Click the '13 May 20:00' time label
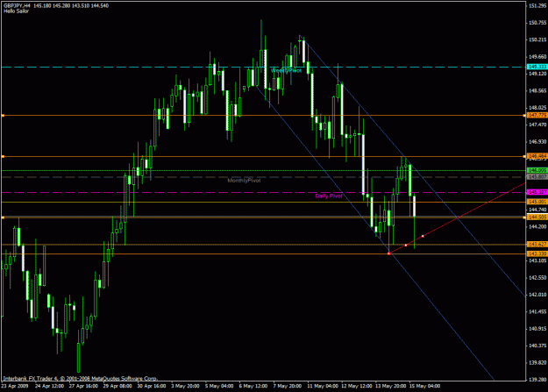Screen dimensions: 548x392 click(391, 387)
